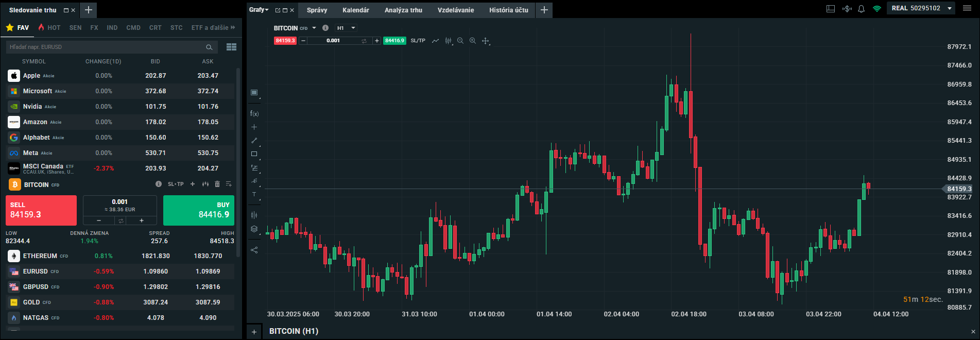The image size is (980, 340).
Task: Toggle volume units swap in watchlist
Action: (121, 220)
